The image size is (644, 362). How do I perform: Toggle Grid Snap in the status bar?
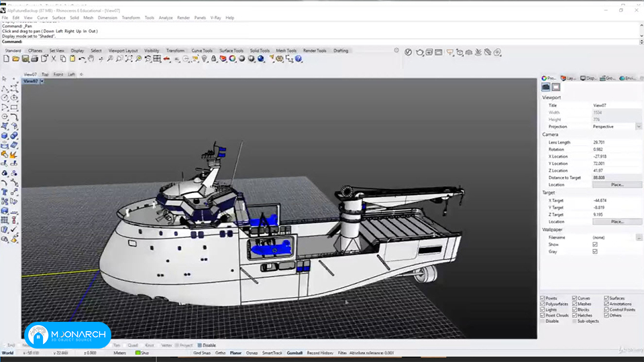(202, 353)
